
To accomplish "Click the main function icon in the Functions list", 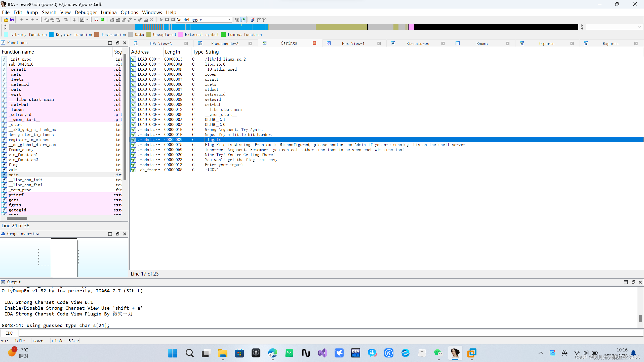I will tap(4, 175).
